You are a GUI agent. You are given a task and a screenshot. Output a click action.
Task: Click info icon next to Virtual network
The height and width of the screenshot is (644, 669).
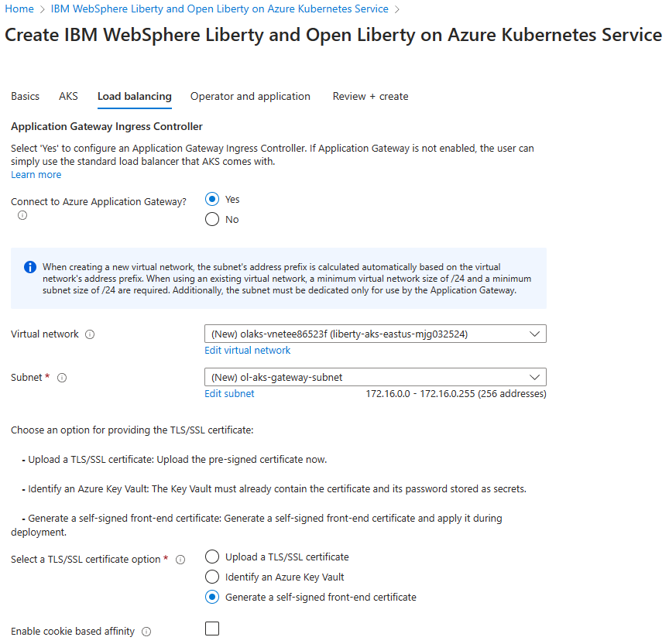tap(90, 334)
